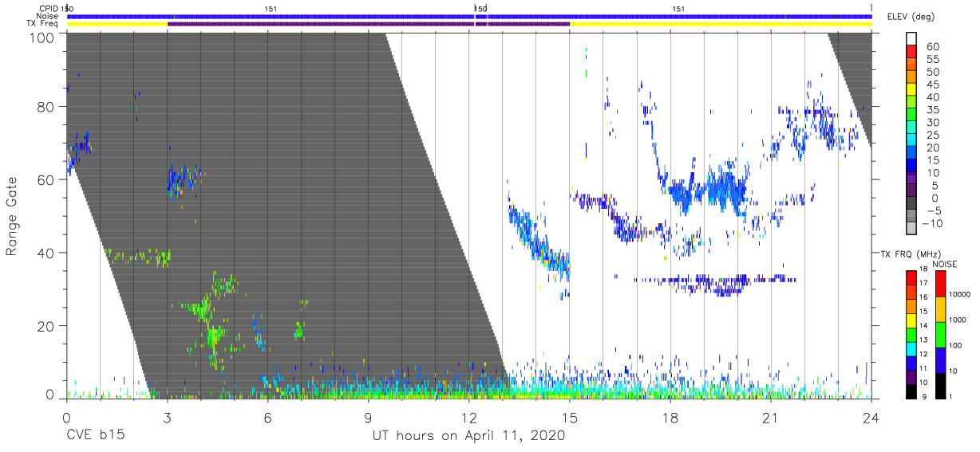Select the 30 tick on ELEV scale
Viewport: 980px width, 452px height.
click(x=934, y=123)
